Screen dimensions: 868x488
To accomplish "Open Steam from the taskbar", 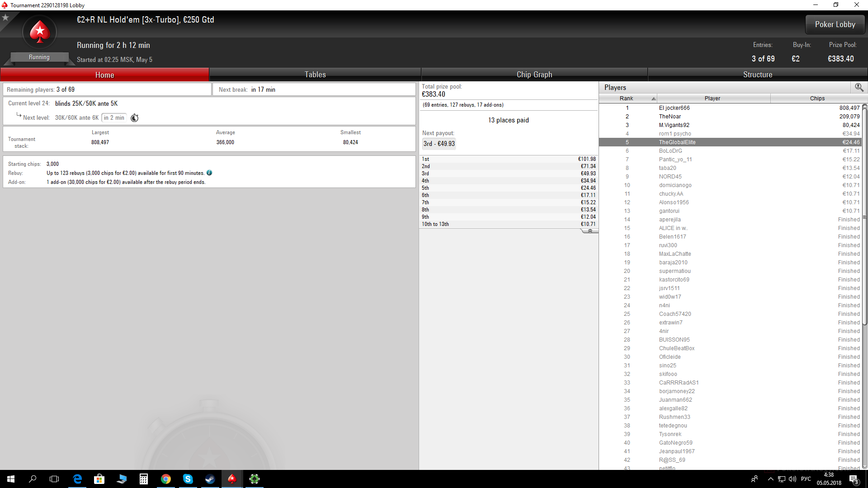I will click(x=210, y=479).
